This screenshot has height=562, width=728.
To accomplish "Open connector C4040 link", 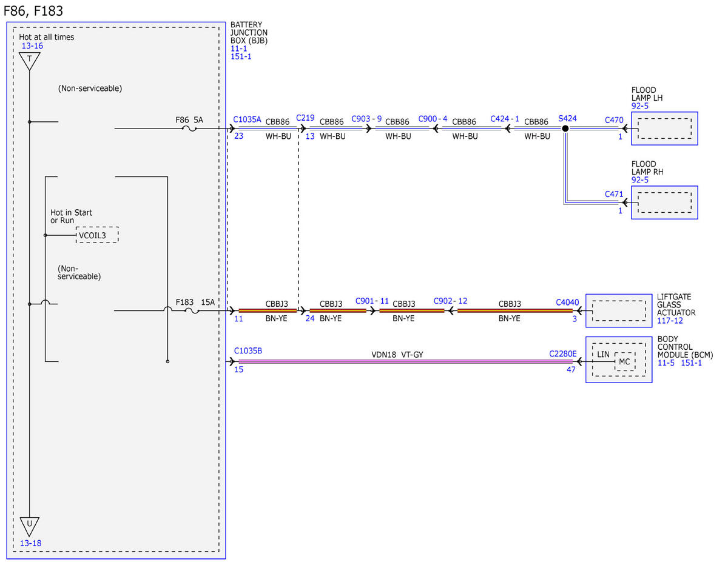I will click(x=567, y=301).
